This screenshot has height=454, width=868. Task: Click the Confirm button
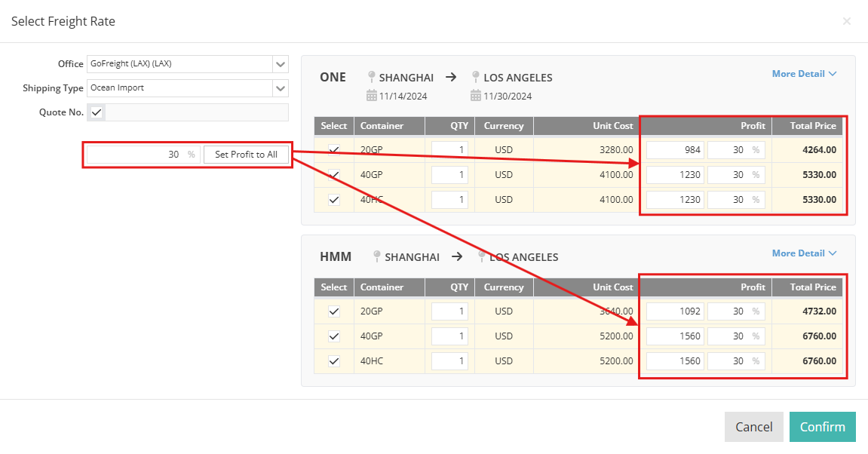pyautogui.click(x=822, y=426)
